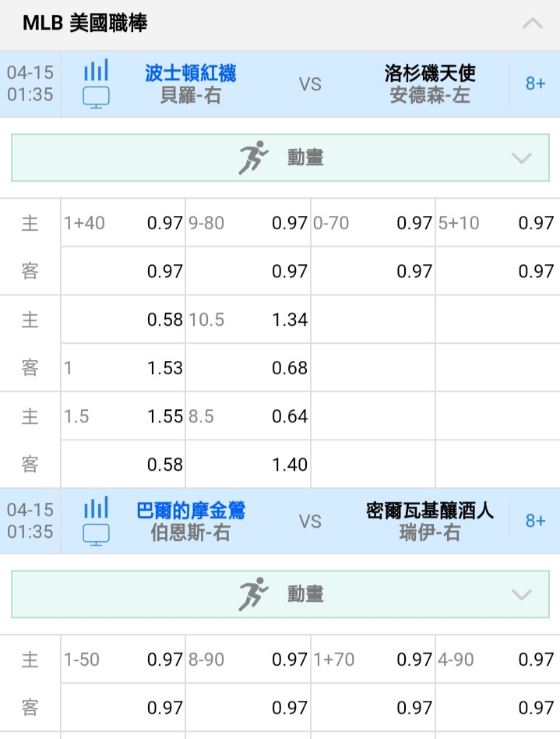Click the MLB 美國職棒 league title
Image resolution: width=560 pixels, height=739 pixels.
click(x=85, y=23)
